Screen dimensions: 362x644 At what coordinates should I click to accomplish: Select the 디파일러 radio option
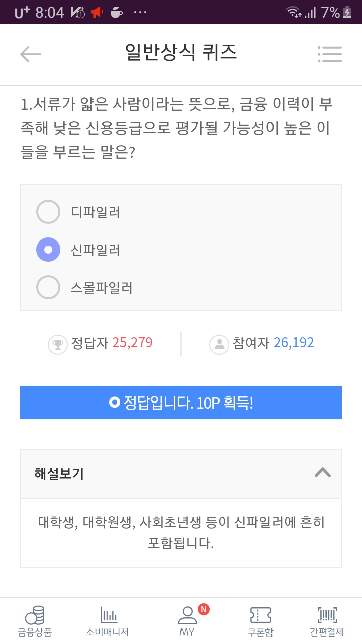coord(48,212)
